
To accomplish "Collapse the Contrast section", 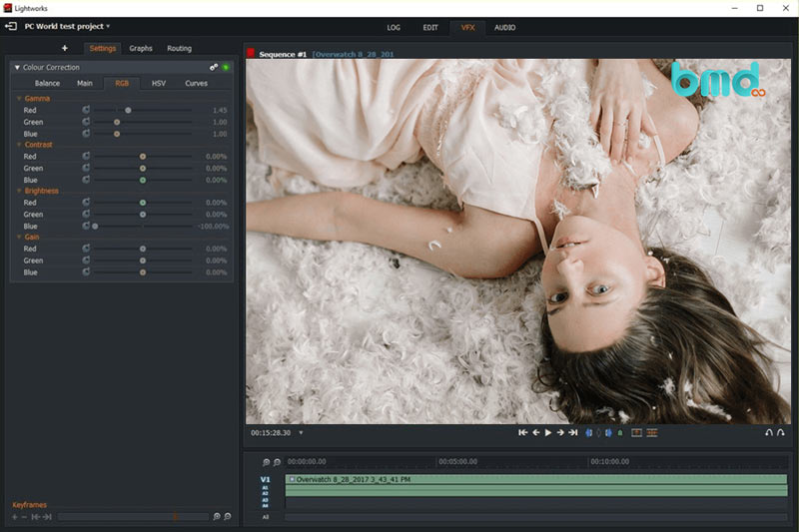I will click(19, 145).
